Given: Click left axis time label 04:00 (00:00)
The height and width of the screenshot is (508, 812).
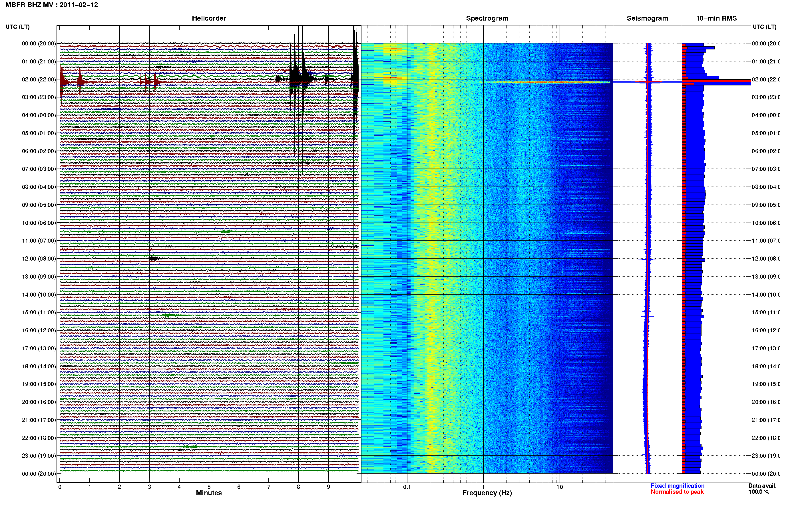Looking at the screenshot, I should click(x=39, y=115).
